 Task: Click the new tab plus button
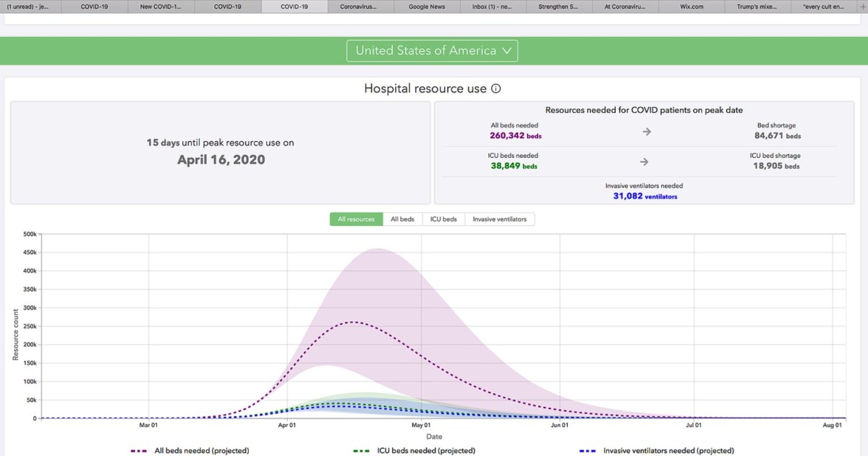(861, 7)
